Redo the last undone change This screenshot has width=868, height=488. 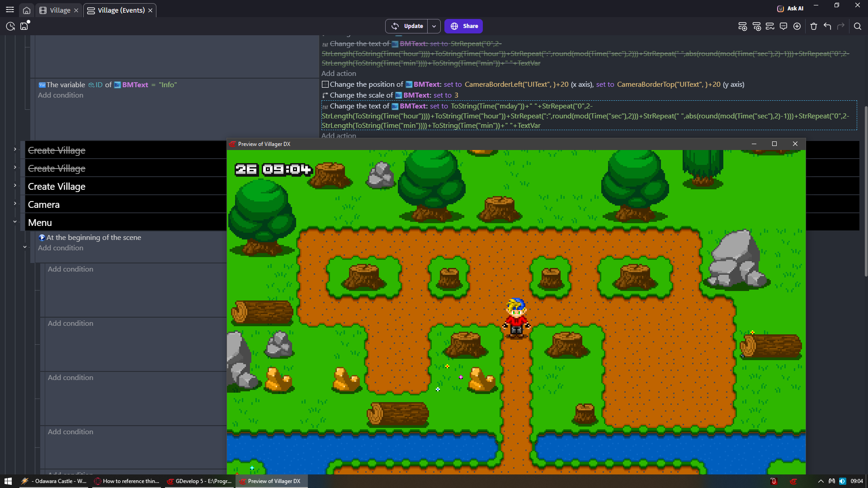(841, 26)
